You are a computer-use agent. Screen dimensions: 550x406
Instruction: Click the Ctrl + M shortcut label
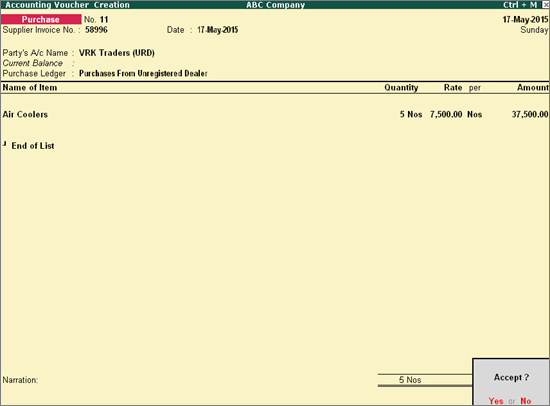coord(520,5)
